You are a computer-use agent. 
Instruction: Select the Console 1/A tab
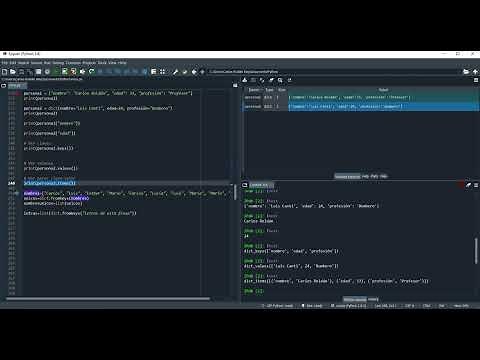point(261,185)
